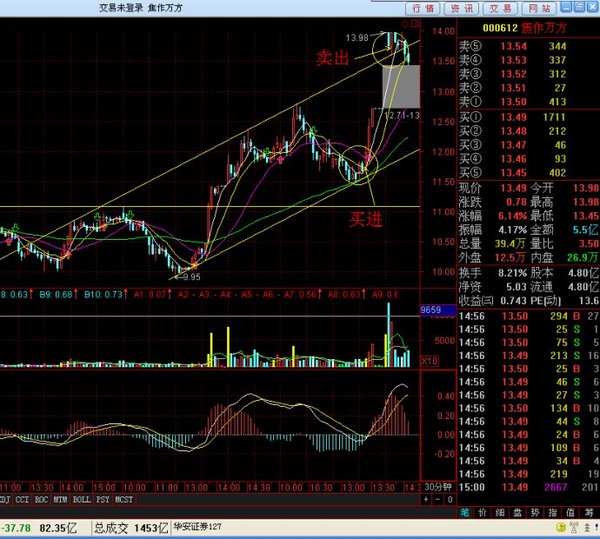The image size is (600, 539).
Task: Click the plus zoom-in chart button
Action: coord(426,499)
